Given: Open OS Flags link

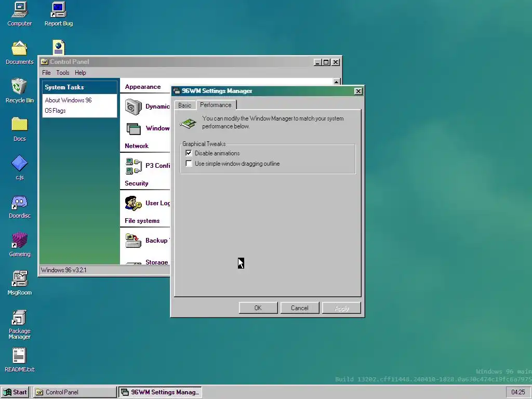Looking at the screenshot, I should click(55, 111).
